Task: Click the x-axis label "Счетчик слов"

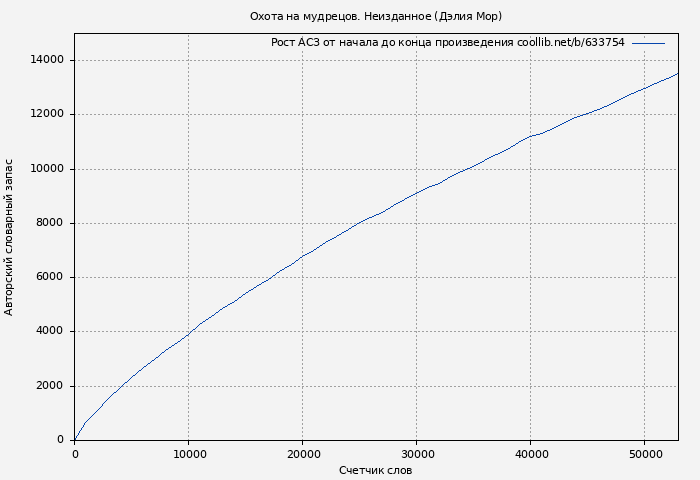Action: (375, 470)
